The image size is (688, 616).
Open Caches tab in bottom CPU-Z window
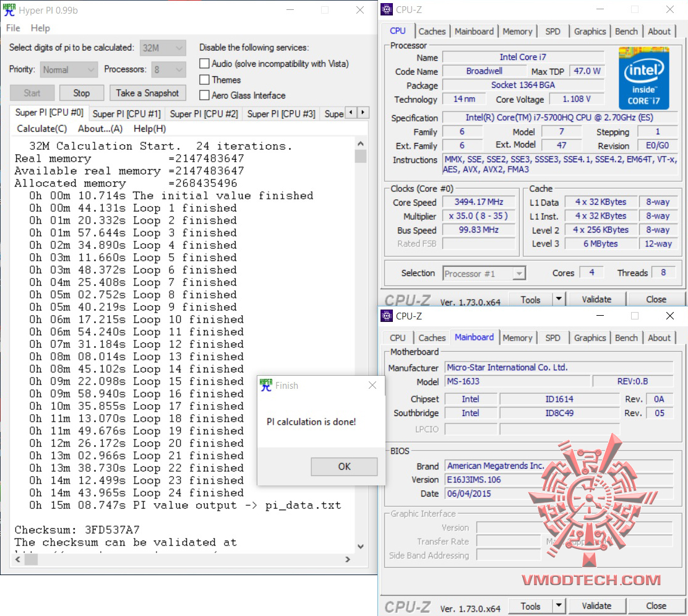[x=432, y=337]
